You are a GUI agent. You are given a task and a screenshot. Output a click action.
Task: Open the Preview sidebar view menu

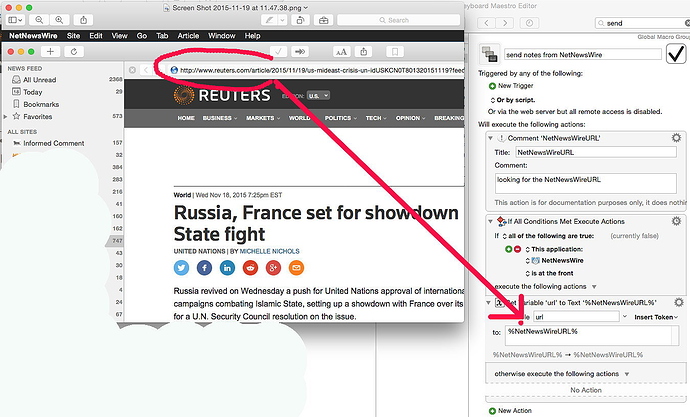15,20
